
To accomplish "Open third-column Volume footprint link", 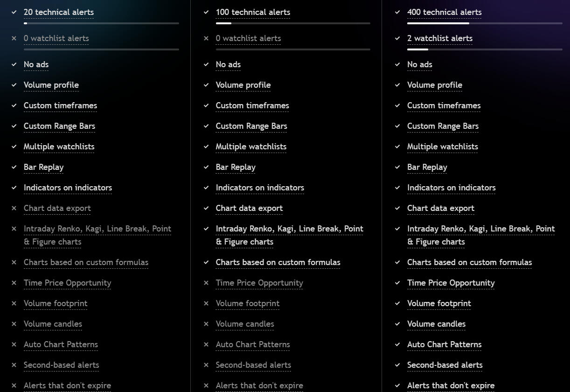I will tap(439, 303).
